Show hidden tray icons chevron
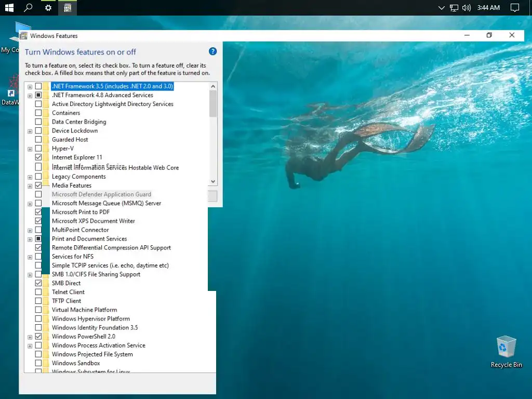This screenshot has width=532, height=399. (441, 7)
